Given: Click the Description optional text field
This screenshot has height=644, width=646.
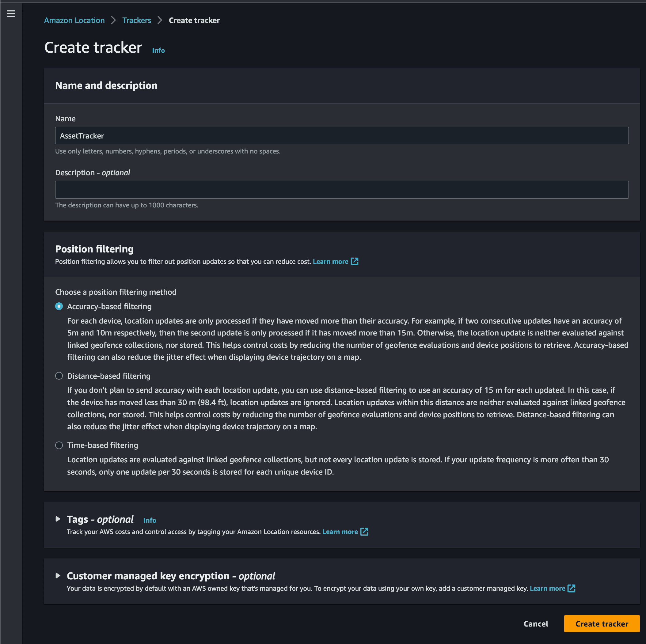Looking at the screenshot, I should (x=342, y=189).
